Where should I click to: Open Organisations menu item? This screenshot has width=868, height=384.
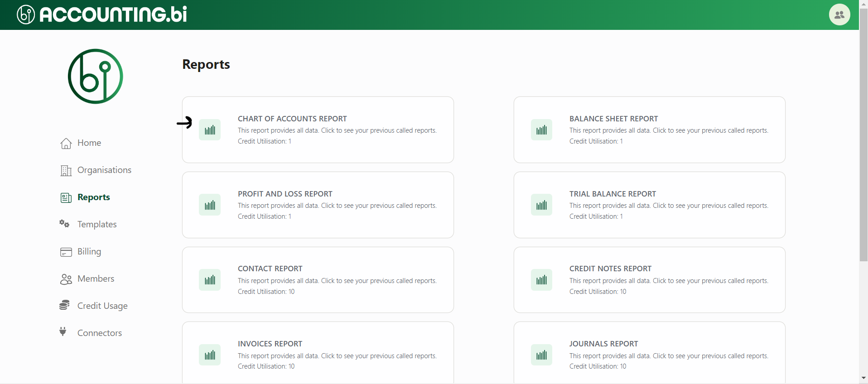coord(104,170)
